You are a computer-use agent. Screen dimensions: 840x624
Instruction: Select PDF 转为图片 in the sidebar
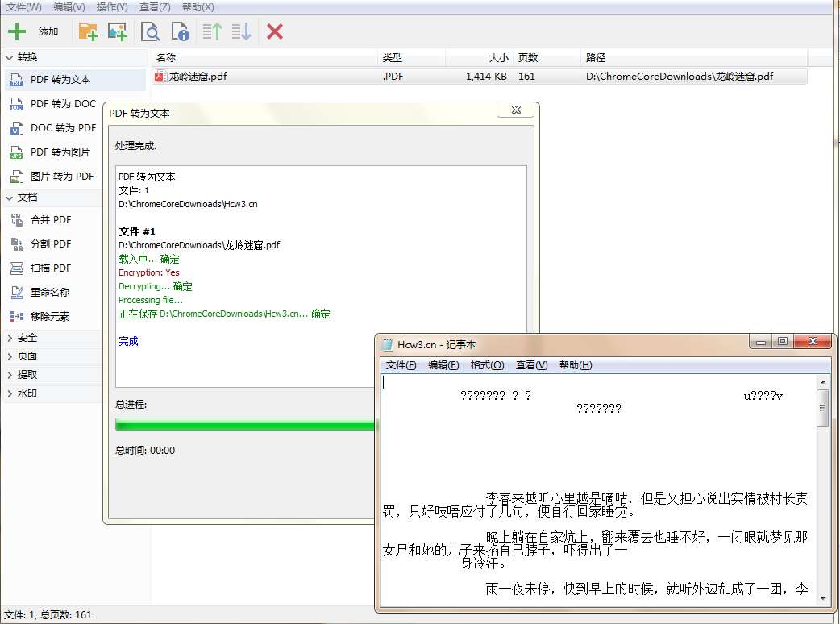pyautogui.click(x=60, y=152)
